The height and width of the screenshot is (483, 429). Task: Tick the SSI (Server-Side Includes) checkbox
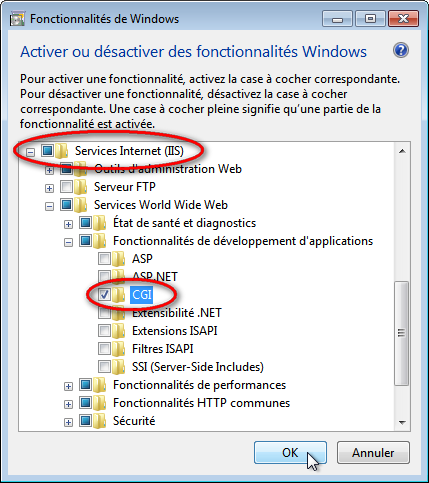(104, 366)
